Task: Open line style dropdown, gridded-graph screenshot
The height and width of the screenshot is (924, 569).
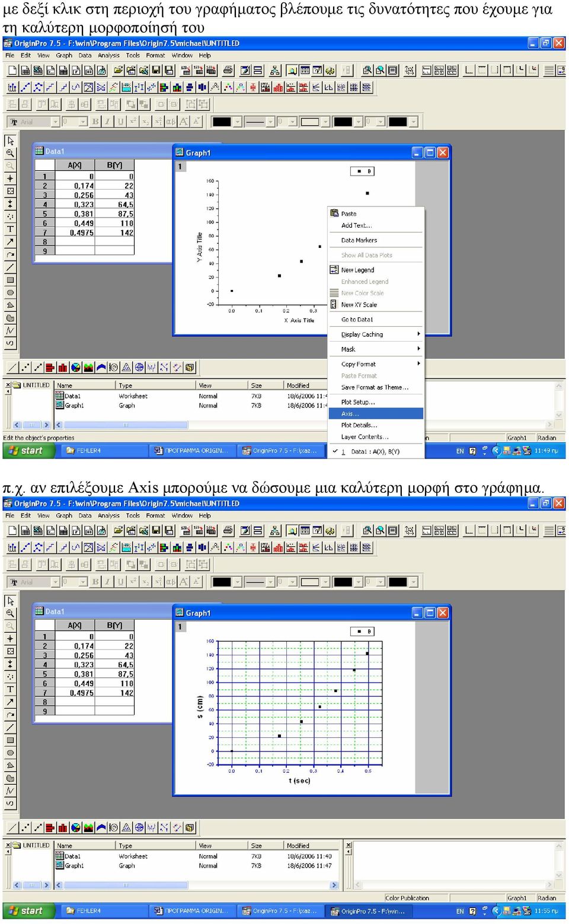Action: (270, 582)
